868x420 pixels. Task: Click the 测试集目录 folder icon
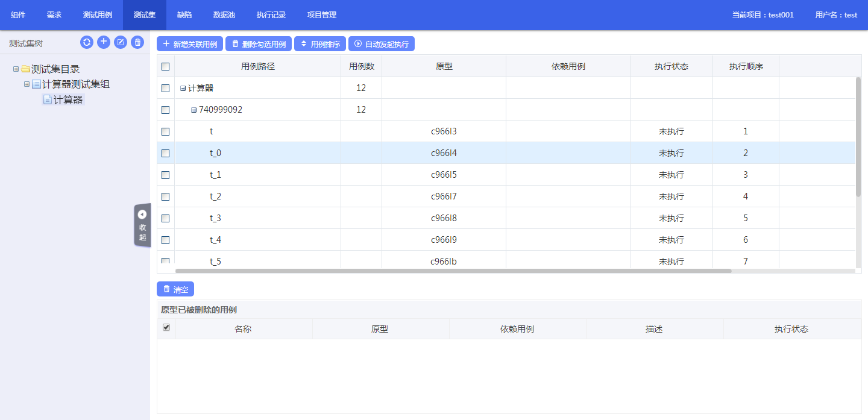25,69
